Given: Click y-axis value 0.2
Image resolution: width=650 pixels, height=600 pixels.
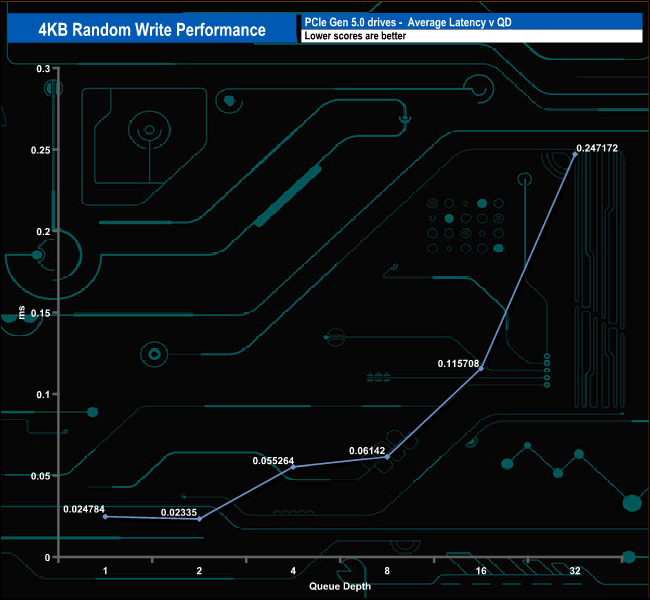Looking at the screenshot, I should [43, 232].
